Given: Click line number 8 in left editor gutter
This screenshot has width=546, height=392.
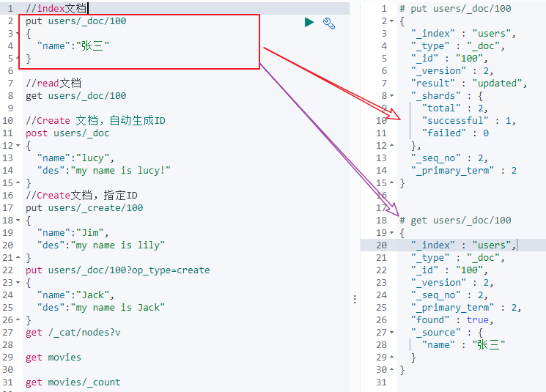Looking at the screenshot, I should 10,96.
